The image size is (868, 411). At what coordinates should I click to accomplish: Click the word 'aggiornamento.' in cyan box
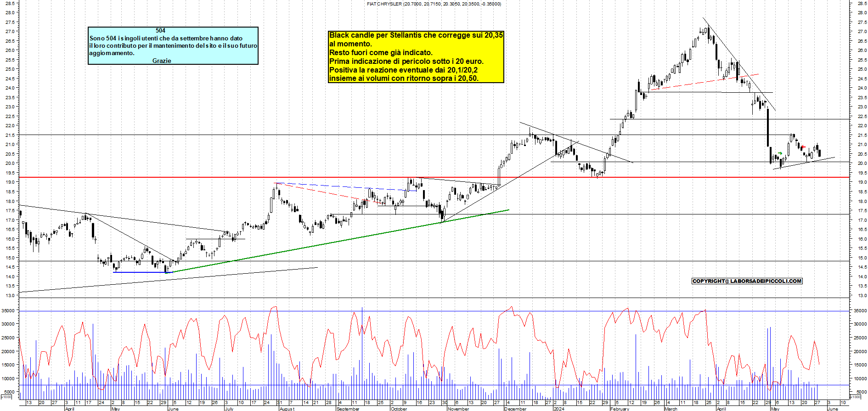point(112,53)
